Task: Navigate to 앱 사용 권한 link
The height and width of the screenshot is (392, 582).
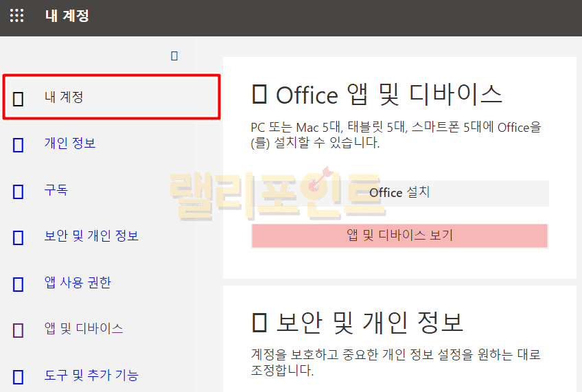Action: pos(78,282)
